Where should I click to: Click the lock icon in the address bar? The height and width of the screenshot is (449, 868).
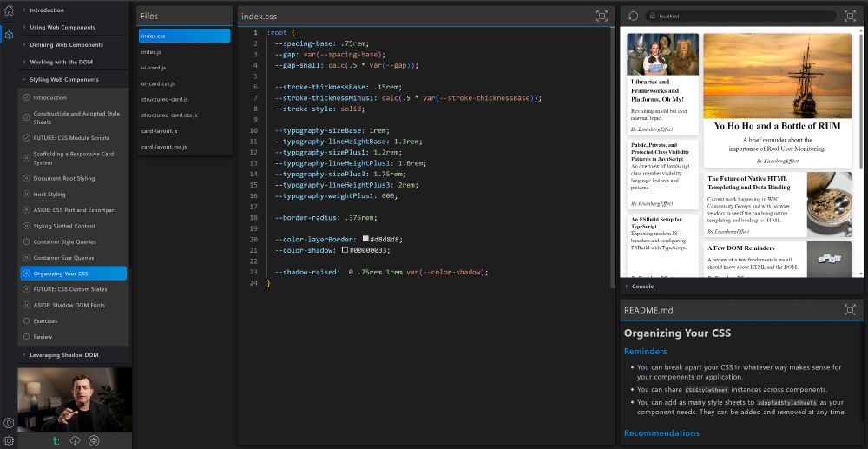click(x=652, y=16)
